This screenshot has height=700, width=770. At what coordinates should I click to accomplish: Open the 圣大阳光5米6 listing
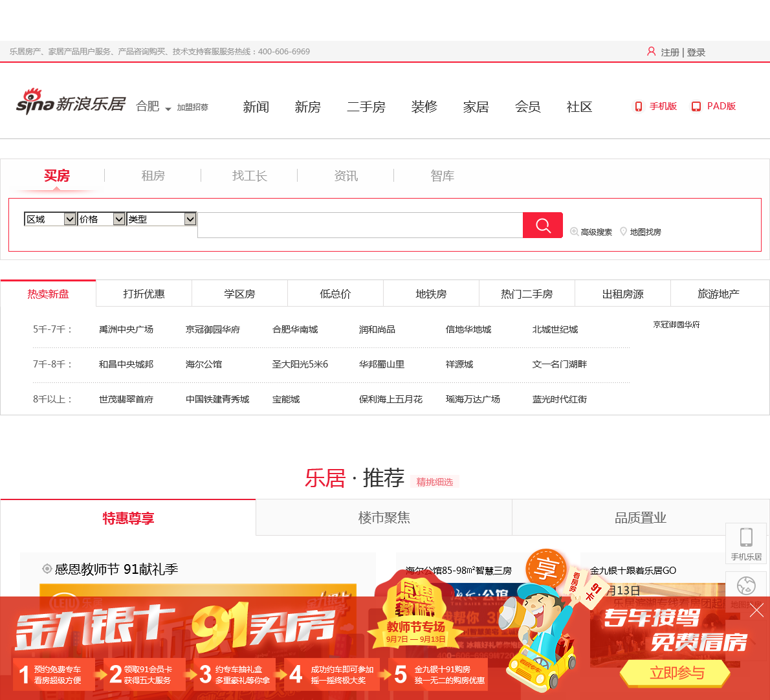tap(300, 364)
